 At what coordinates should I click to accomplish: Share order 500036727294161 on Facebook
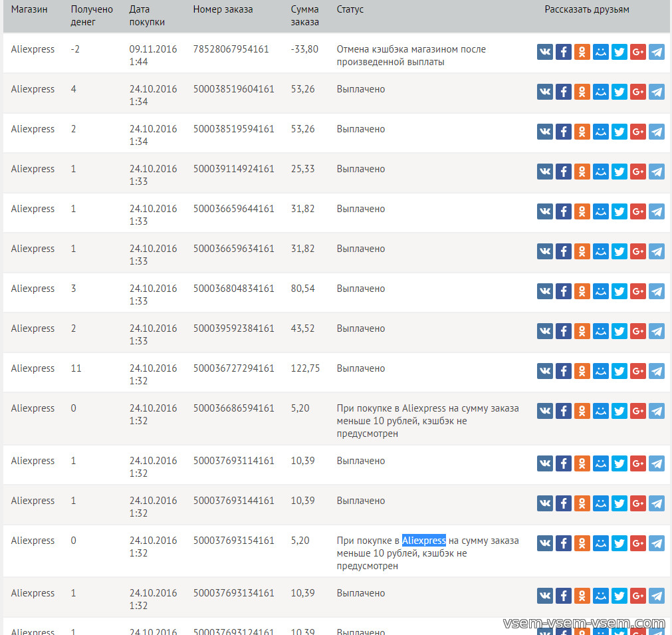coord(563,371)
